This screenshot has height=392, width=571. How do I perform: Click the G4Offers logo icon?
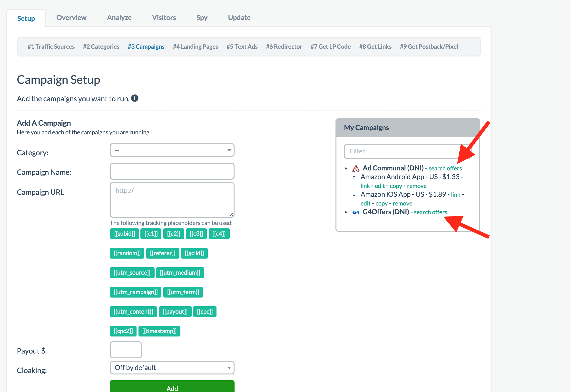click(355, 213)
